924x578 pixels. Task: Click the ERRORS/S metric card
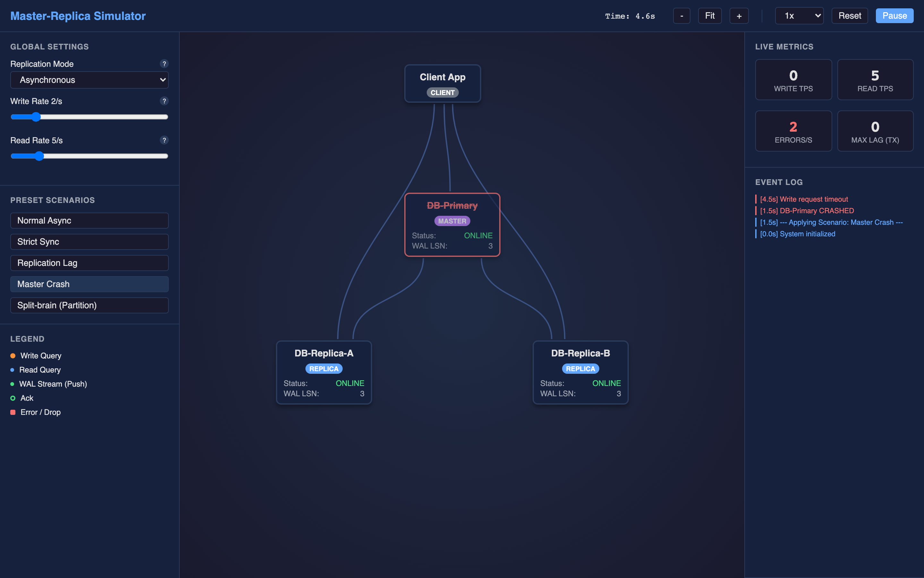793,131
